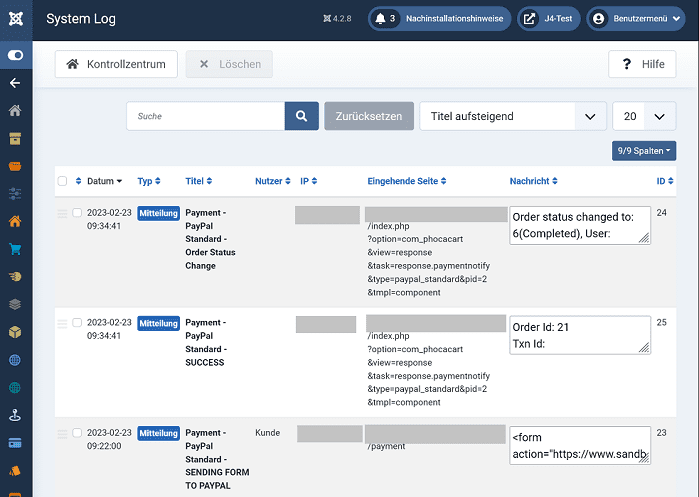This screenshot has width=699, height=497.
Task: Select all rows with header checkbox
Action: coord(62,181)
